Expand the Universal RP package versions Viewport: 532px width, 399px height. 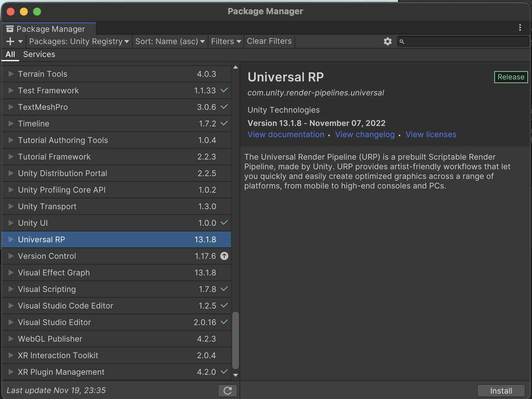[11, 239]
